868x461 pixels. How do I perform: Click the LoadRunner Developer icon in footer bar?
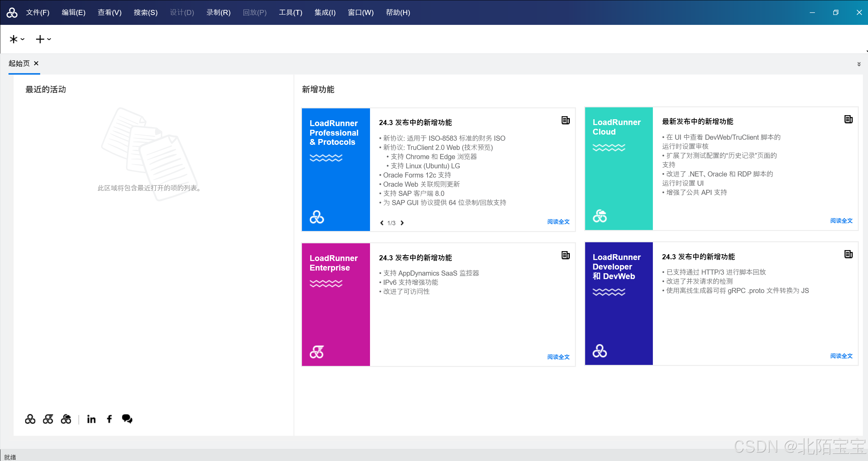click(x=48, y=419)
